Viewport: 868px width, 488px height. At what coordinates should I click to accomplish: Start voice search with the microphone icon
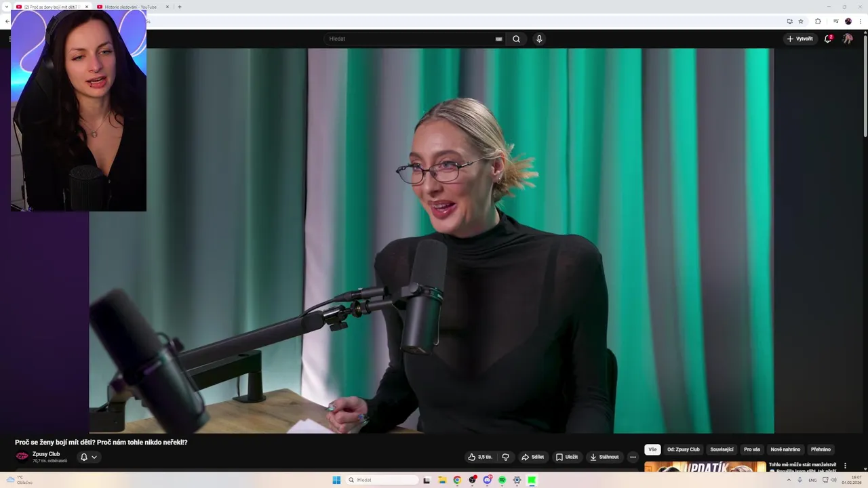point(539,39)
